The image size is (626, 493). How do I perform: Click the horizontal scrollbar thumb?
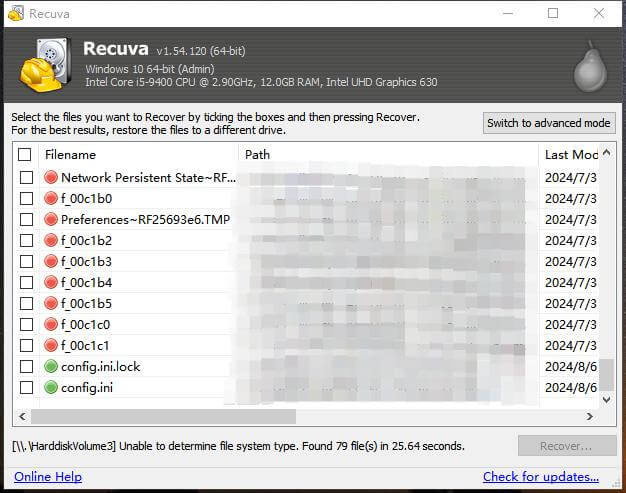[164, 417]
